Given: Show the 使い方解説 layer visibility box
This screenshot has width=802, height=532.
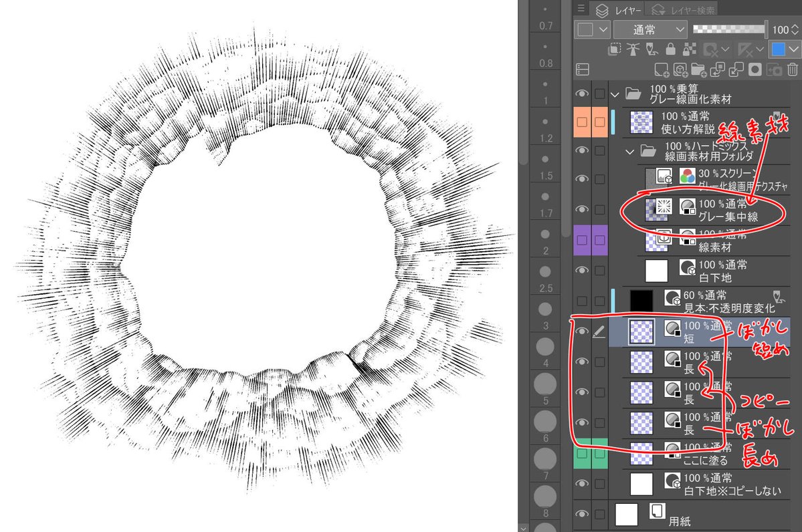Looking at the screenshot, I should point(582,122).
